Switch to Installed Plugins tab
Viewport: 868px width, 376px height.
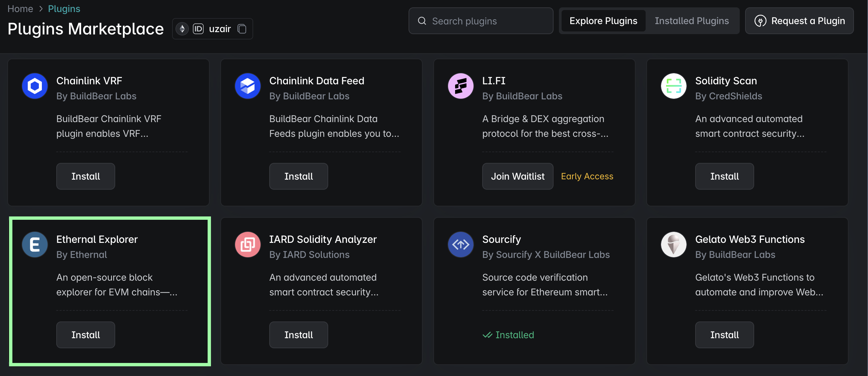click(692, 21)
